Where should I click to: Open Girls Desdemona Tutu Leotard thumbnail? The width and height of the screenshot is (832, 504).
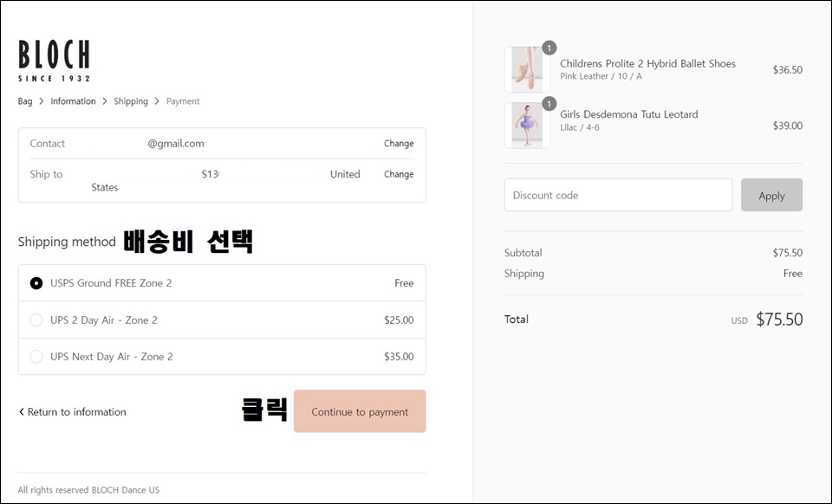(x=527, y=126)
